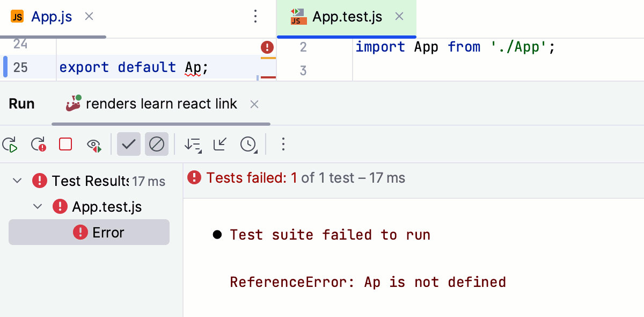The height and width of the screenshot is (317, 644).
Task: Disable the checkmark filter in test toolbar
Action: pyautogui.click(x=128, y=144)
